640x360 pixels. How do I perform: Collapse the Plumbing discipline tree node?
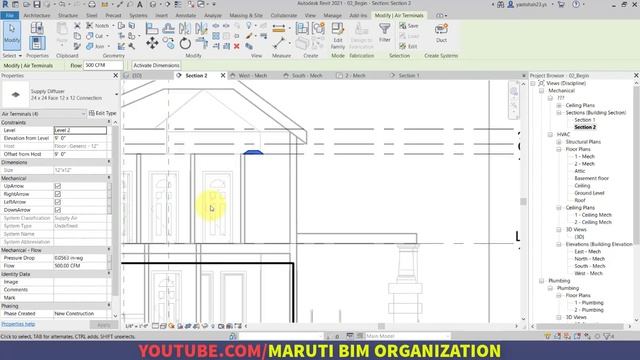[x=542, y=281]
